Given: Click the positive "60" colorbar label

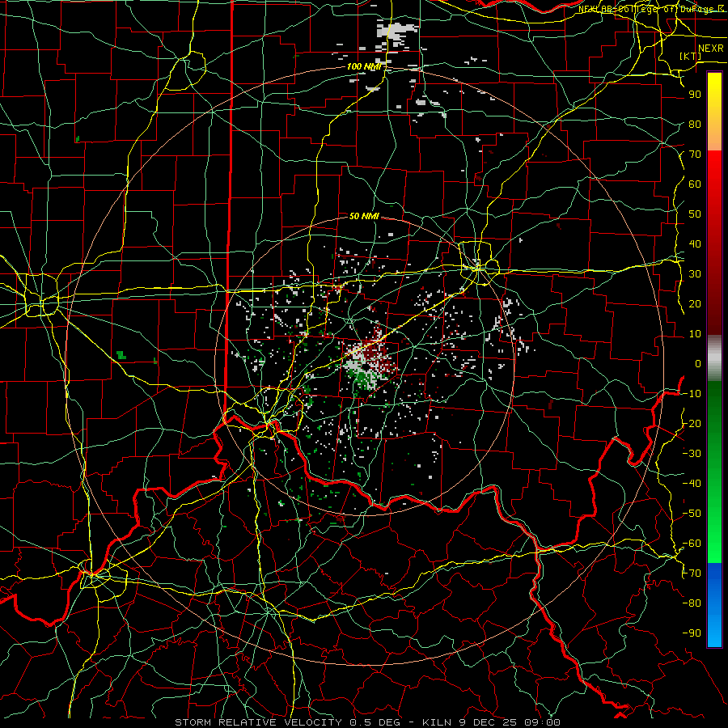Looking at the screenshot, I should 695,184.
